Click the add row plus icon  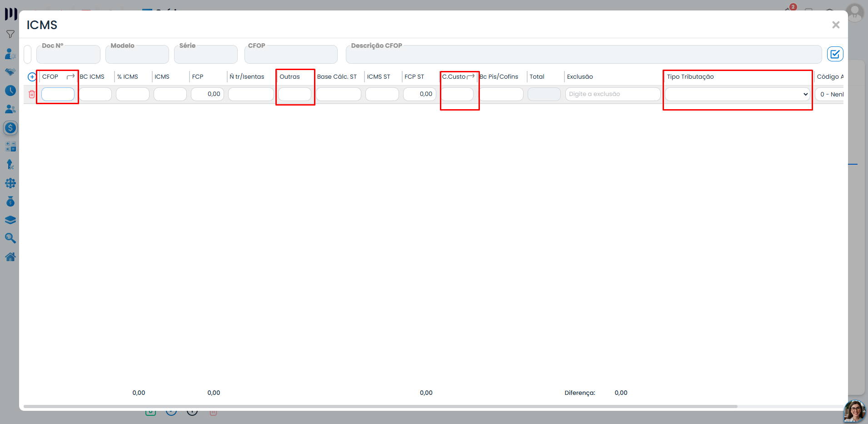(32, 77)
